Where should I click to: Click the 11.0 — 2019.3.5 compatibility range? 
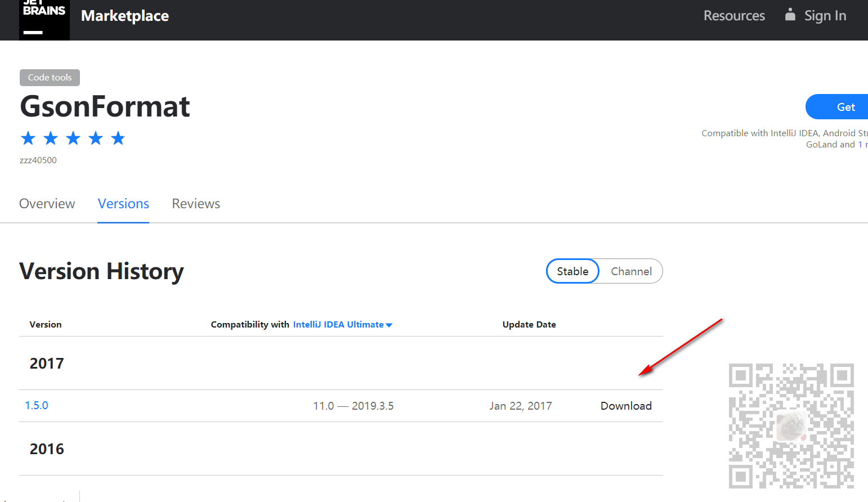[x=354, y=406]
